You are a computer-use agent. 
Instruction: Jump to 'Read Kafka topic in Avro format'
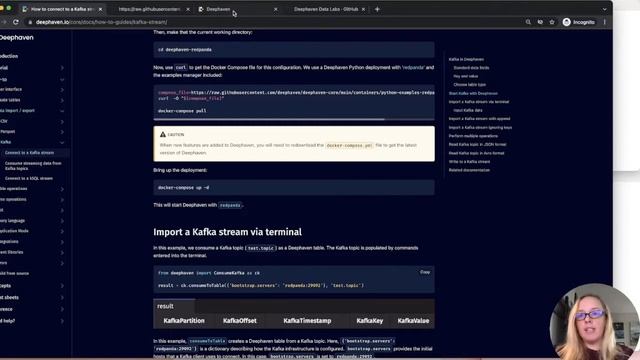[476, 153]
